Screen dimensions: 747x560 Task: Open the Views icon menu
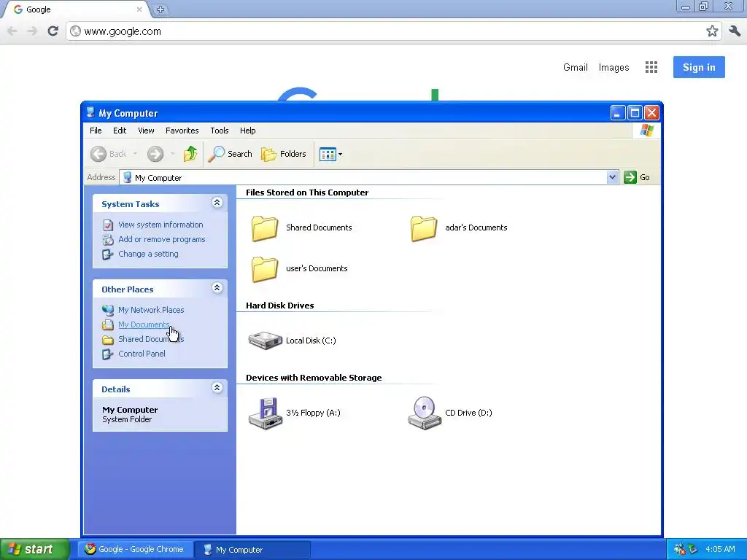[x=330, y=155]
